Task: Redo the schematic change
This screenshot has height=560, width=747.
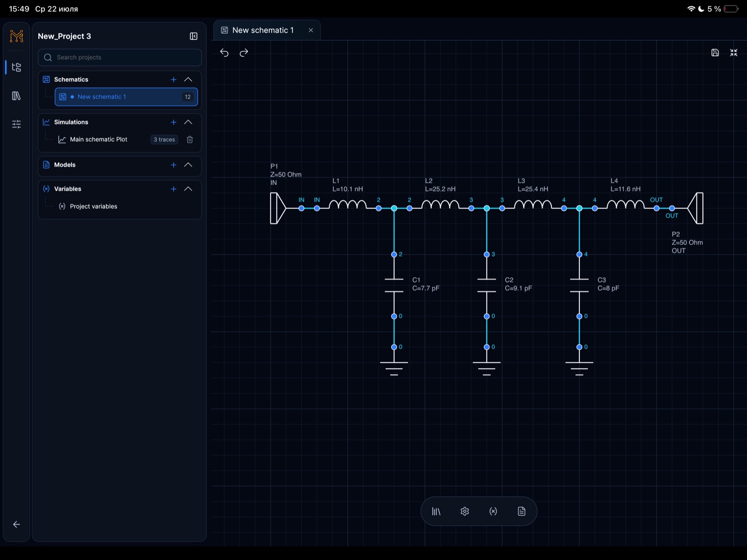Action: pyautogui.click(x=244, y=53)
